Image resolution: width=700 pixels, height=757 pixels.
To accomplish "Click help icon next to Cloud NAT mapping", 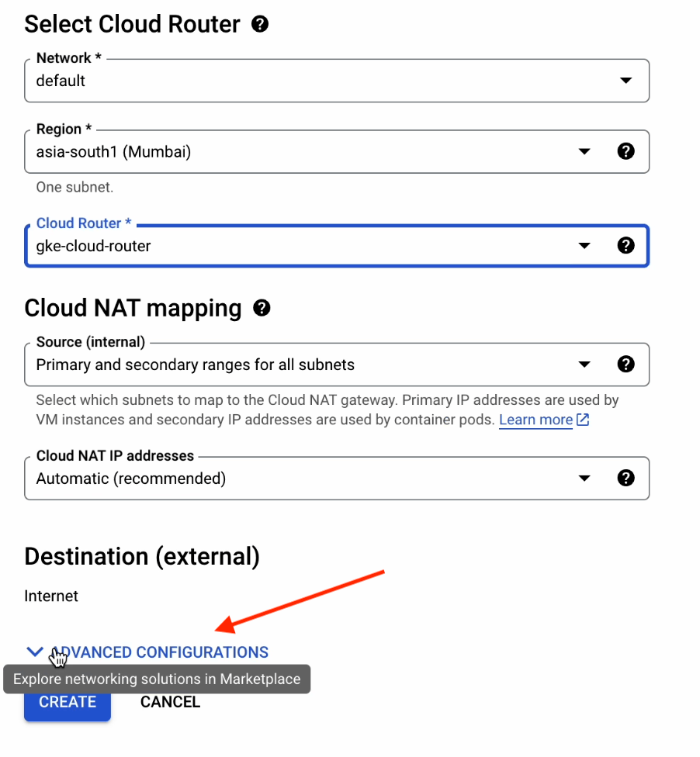I will click(x=262, y=308).
